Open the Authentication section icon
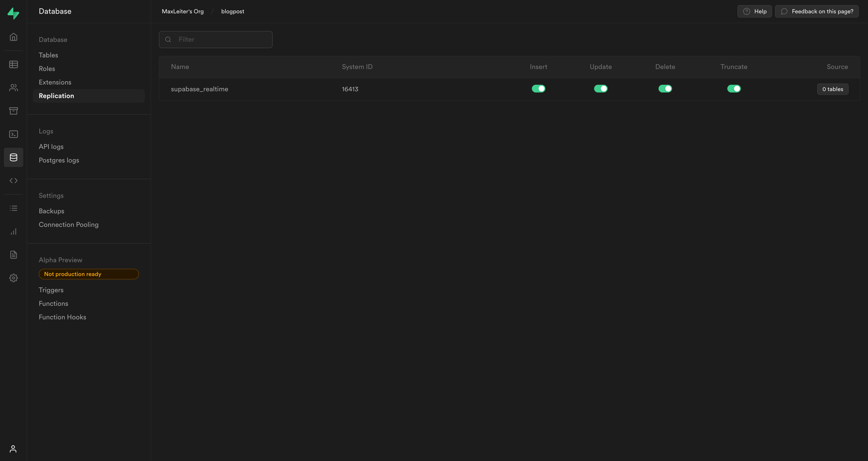Viewport: 868px width, 461px height. click(14, 88)
